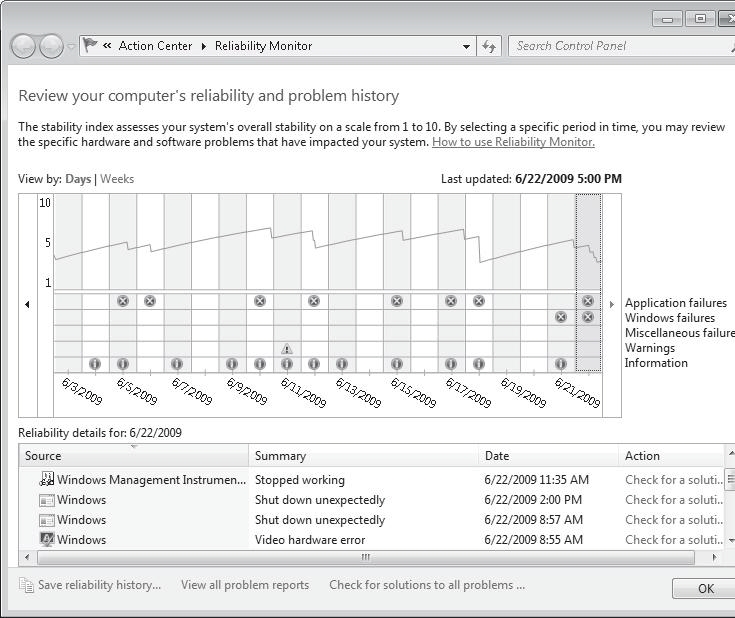The width and height of the screenshot is (735, 618).
Task: Check for a solution for 2:00 PM shutdown
Action: pyautogui.click(x=674, y=500)
